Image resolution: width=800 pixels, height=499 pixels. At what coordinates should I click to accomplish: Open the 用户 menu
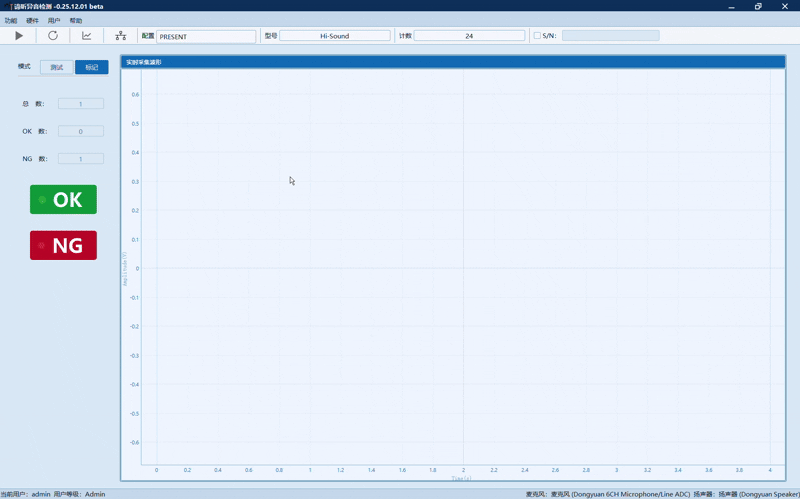tap(54, 21)
